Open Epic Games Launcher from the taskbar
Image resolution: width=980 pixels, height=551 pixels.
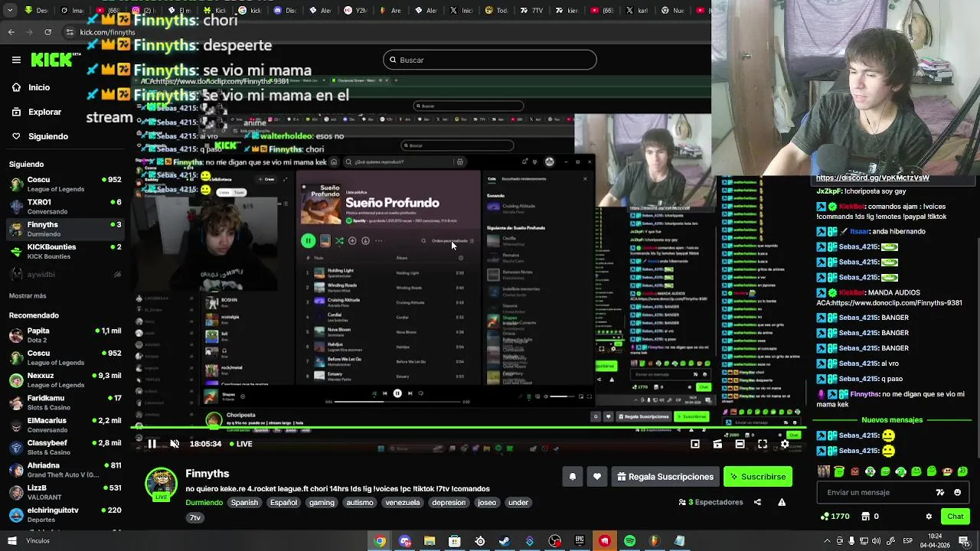tap(580, 541)
